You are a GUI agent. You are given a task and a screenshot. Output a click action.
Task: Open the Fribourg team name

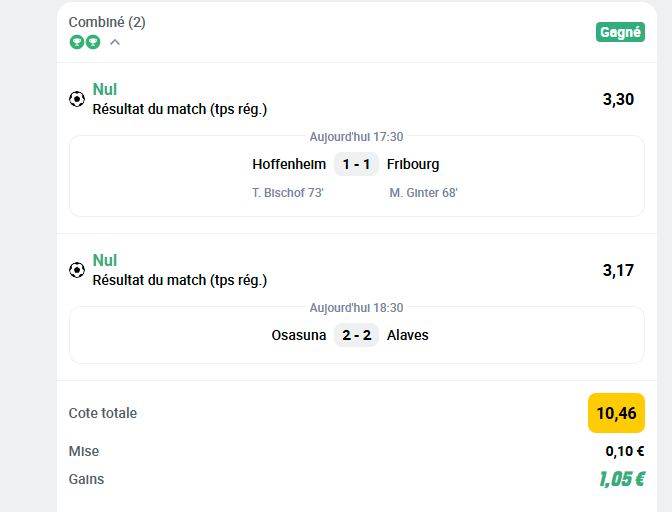click(413, 164)
